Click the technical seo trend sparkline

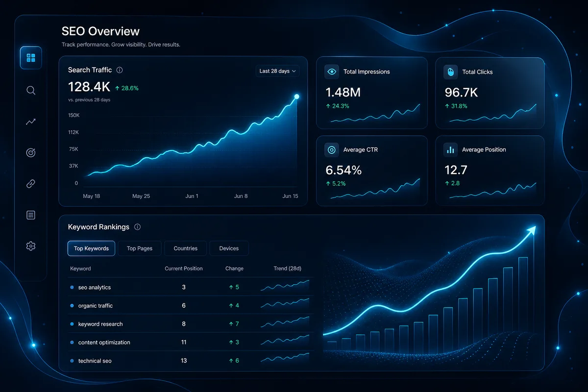pos(285,359)
